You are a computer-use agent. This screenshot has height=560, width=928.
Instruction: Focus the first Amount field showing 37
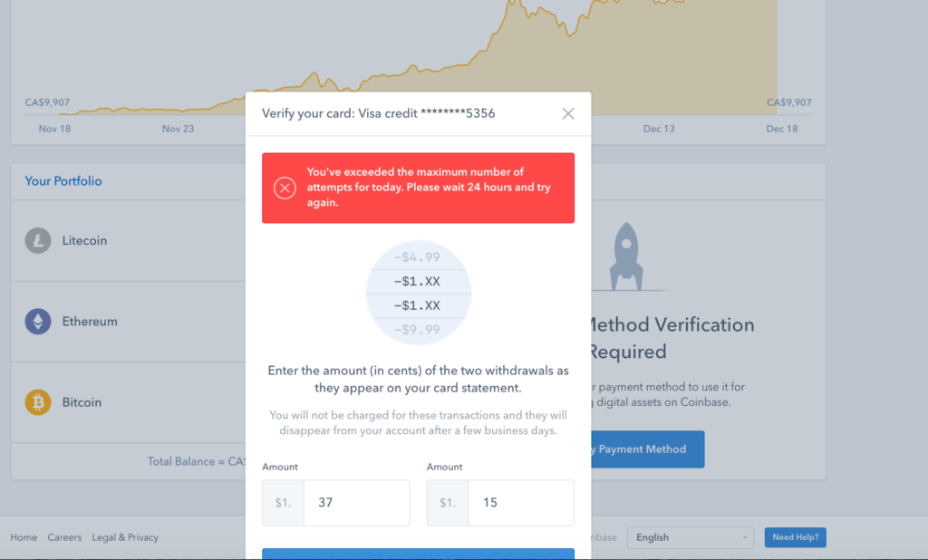(x=357, y=503)
